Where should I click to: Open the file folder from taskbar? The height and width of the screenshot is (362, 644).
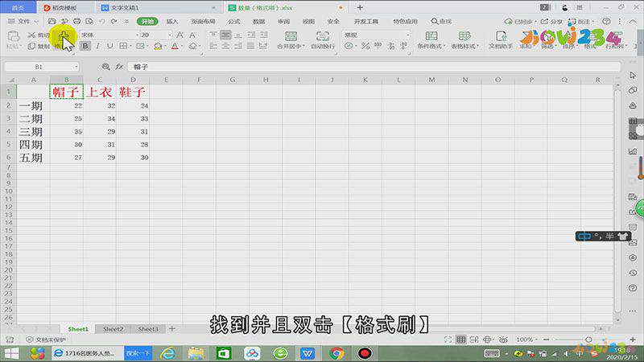[196, 353]
